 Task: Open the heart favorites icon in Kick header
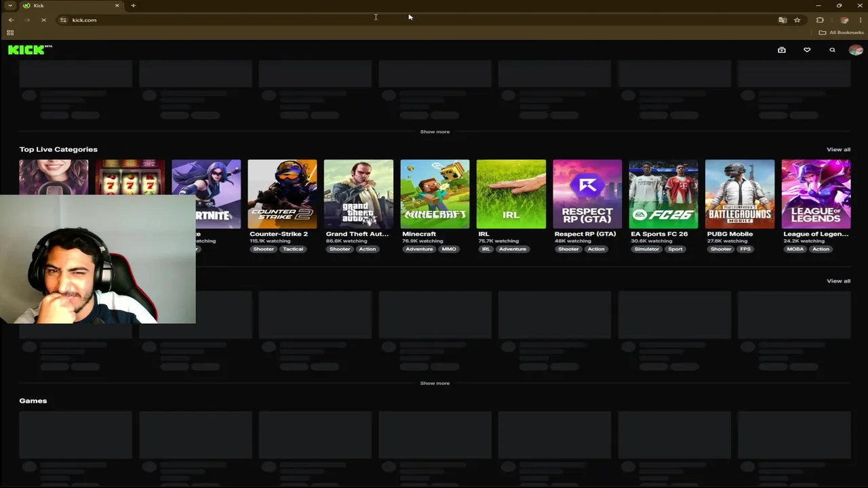(x=807, y=50)
